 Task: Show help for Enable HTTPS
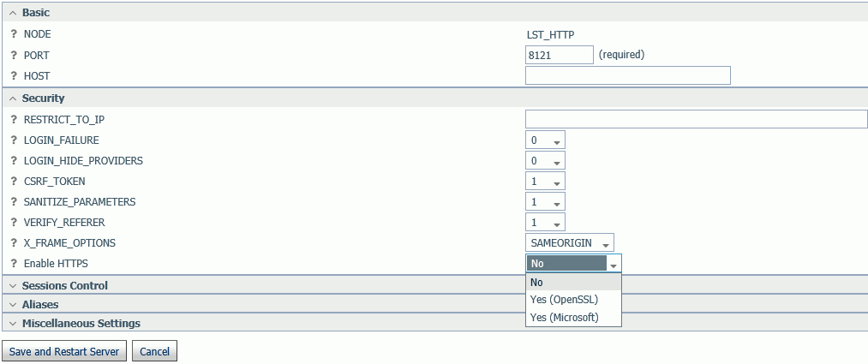(14, 263)
